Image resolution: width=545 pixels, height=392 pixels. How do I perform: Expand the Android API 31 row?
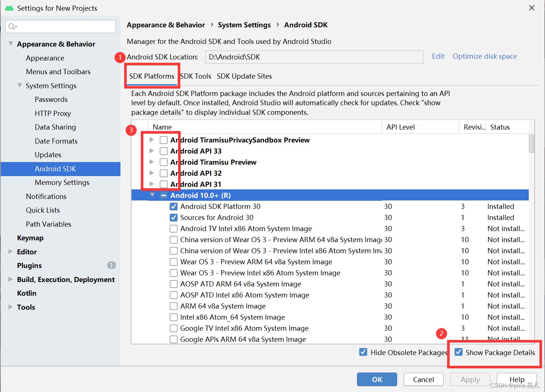pyautogui.click(x=151, y=184)
